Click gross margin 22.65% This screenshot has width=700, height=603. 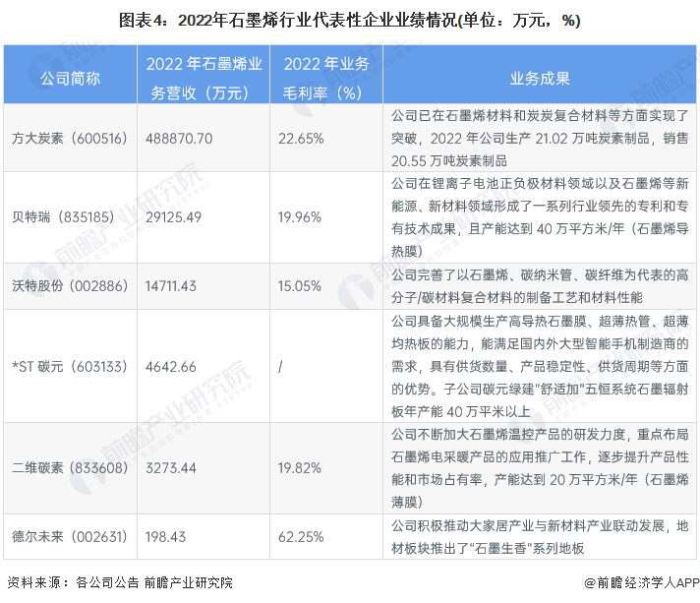(x=301, y=139)
